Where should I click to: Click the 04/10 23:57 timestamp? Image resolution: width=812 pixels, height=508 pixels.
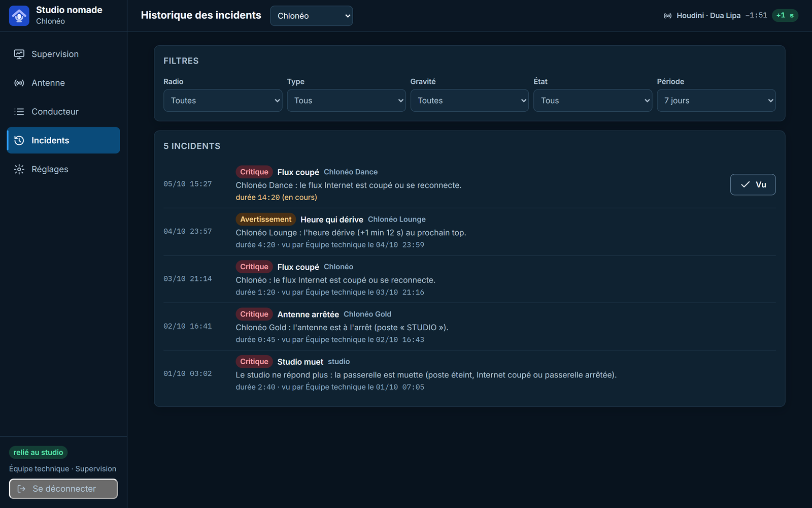point(187,232)
